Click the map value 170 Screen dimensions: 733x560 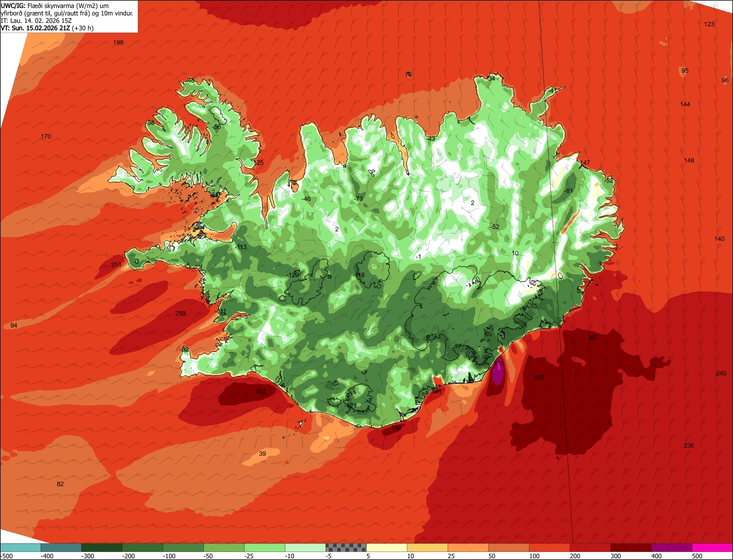click(x=46, y=136)
